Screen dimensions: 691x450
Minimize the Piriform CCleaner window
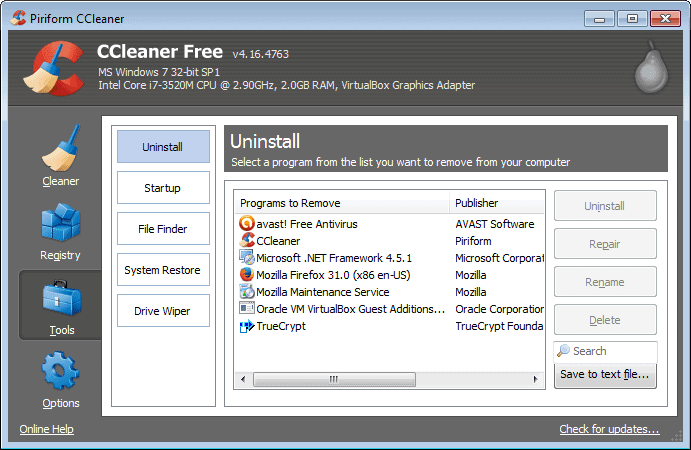tap(599, 19)
